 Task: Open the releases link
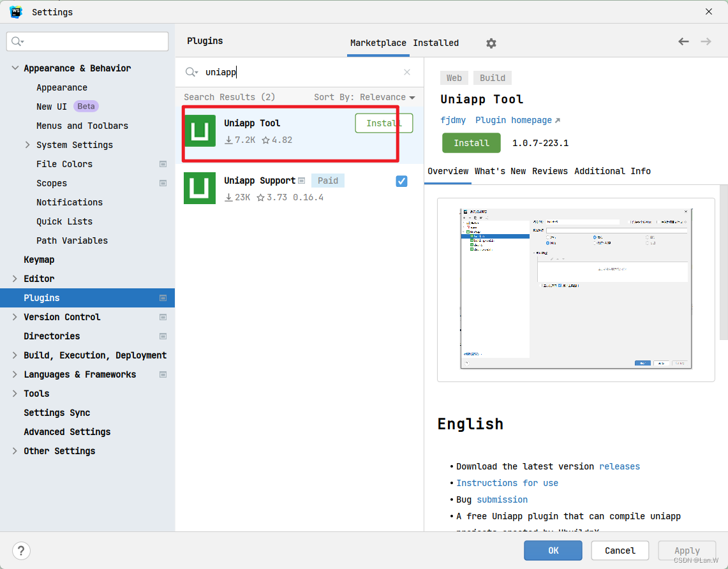coord(620,466)
